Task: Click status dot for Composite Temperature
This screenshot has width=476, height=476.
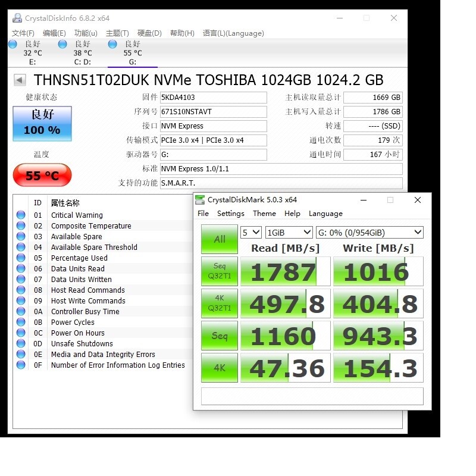Action: [x=21, y=226]
